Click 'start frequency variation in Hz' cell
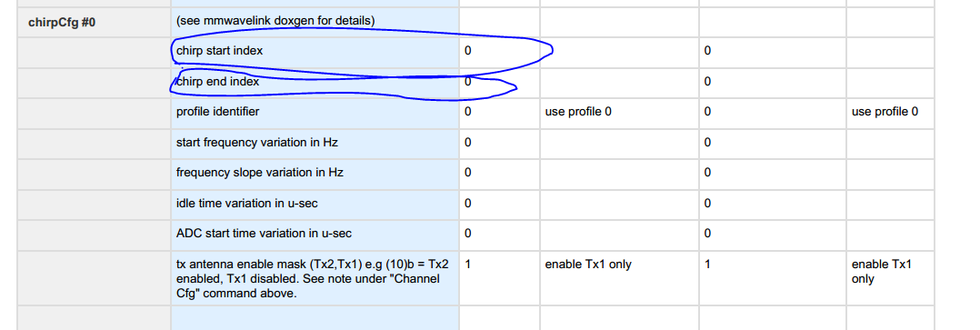The width and height of the screenshot is (980, 330). [315, 144]
